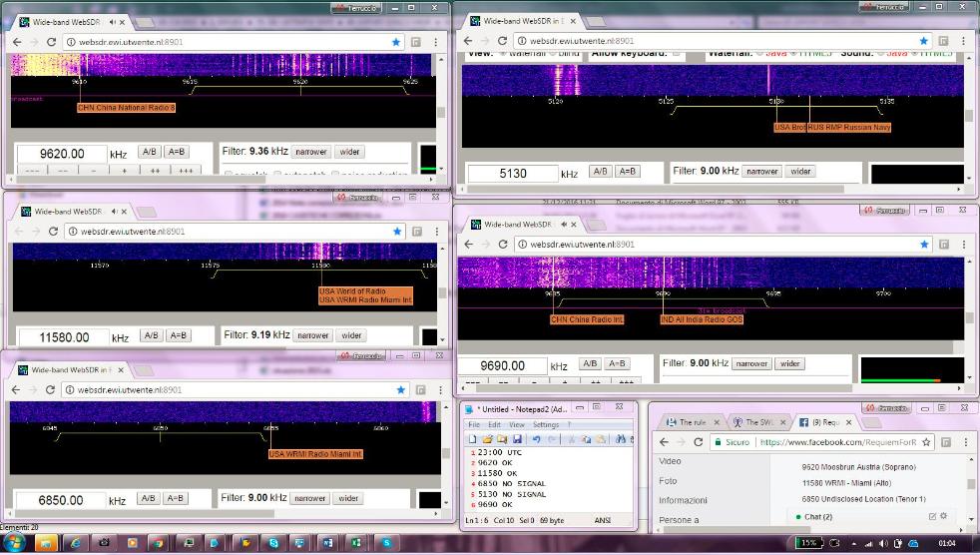Click the 9690.00 frequency field

tap(502, 365)
